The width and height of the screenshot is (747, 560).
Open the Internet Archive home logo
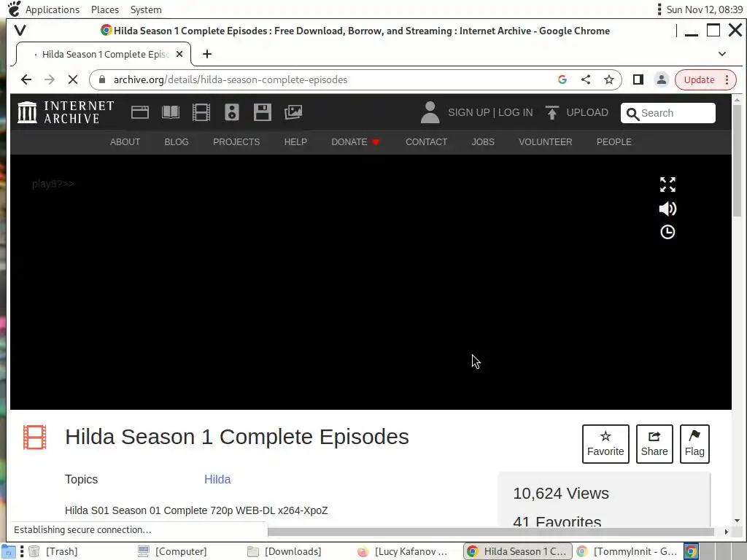coord(66,112)
